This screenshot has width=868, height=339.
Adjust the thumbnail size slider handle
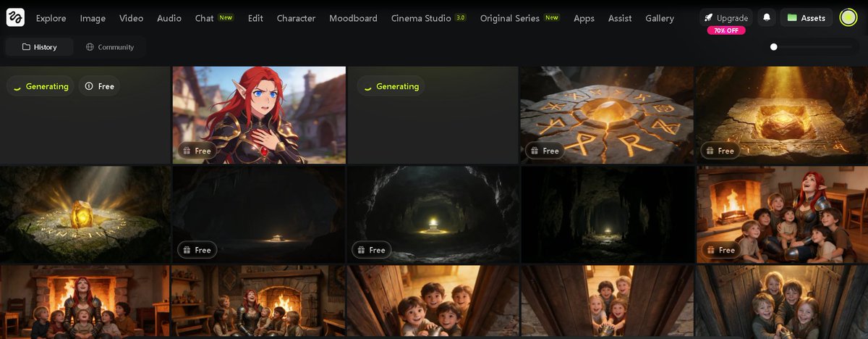773,47
